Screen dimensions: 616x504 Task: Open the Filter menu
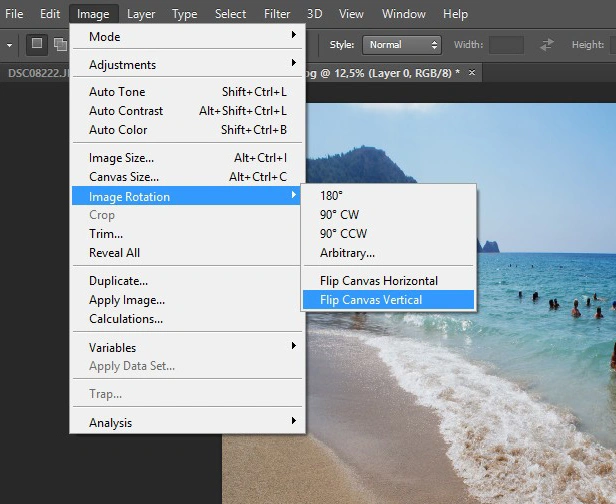point(277,14)
